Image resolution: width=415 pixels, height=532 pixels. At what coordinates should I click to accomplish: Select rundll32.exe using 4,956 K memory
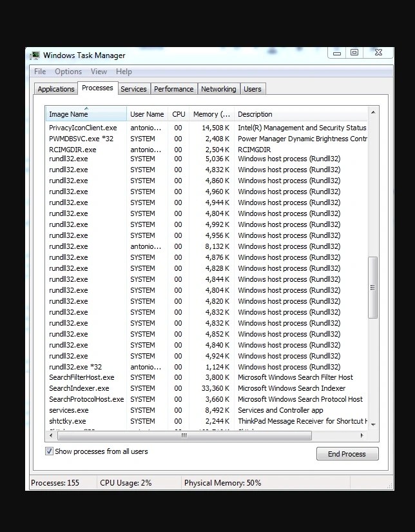(207, 235)
